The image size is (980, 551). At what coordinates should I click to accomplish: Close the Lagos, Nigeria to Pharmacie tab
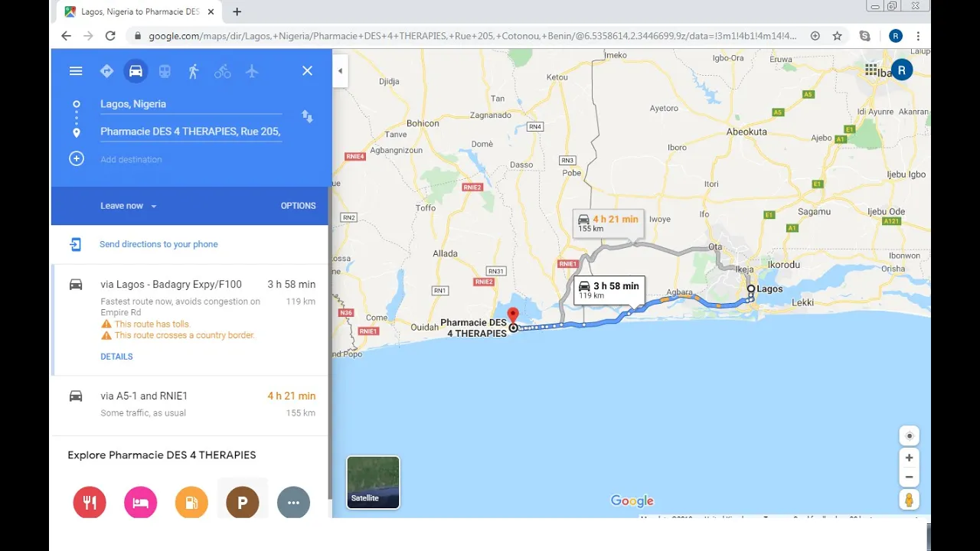pos(211,11)
